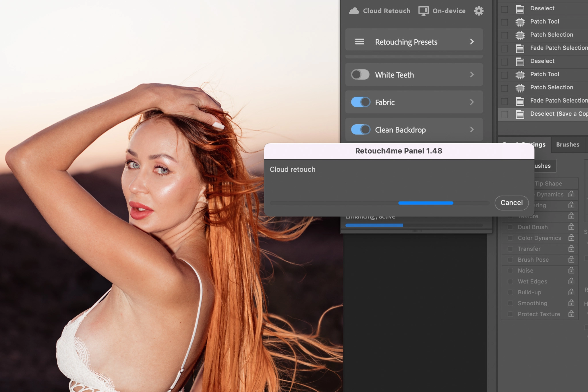Switch to the Brushes tab

567,144
